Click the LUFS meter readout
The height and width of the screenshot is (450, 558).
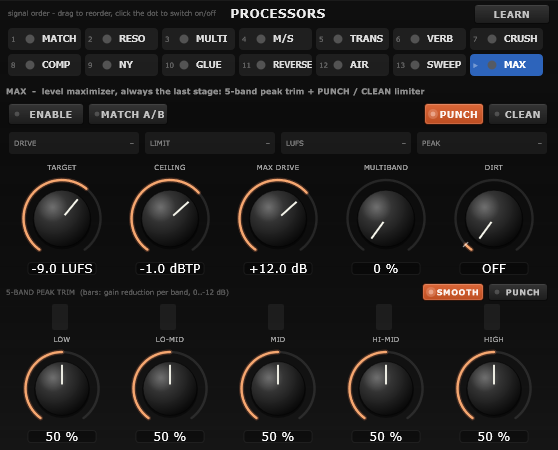tap(346, 143)
